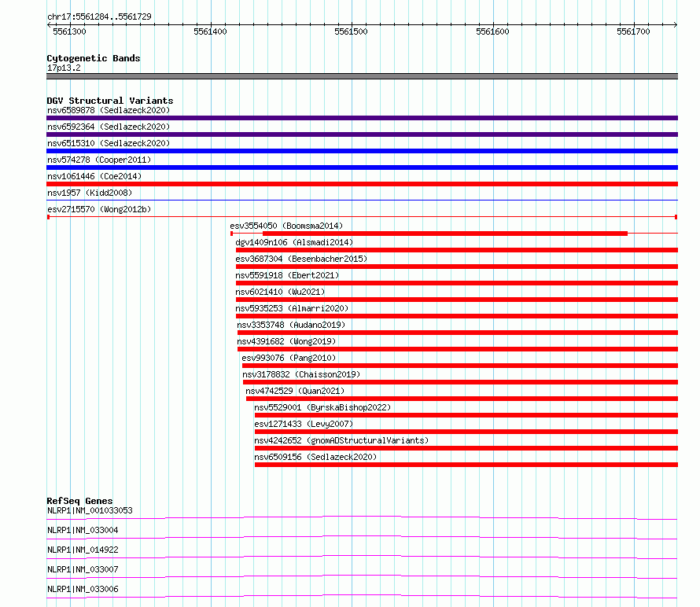700x607 pixels.
Task: Click the red bar under nsv4742529
Action: point(462,399)
